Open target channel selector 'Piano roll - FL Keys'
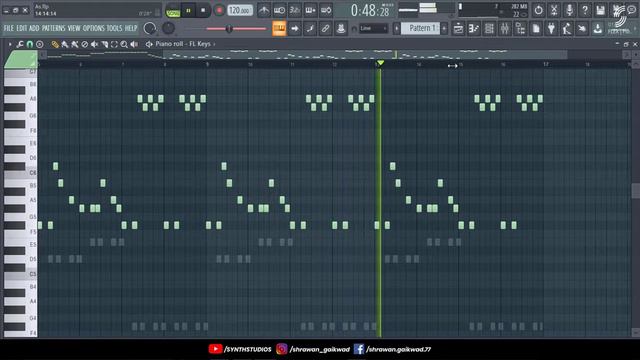Viewport: 640px width, 360px height. (x=183, y=44)
